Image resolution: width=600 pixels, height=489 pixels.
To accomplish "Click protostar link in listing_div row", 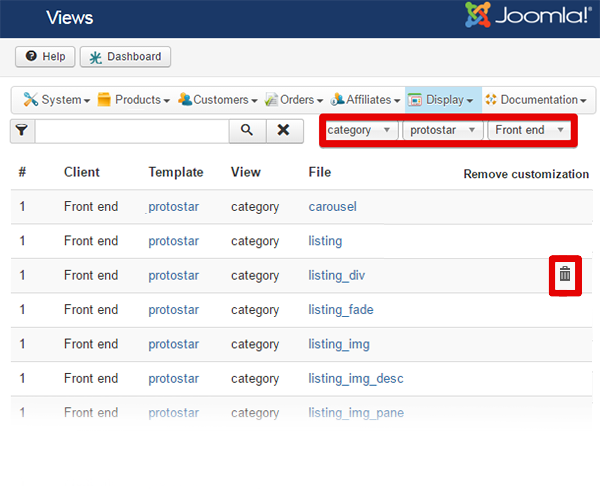I will 174,275.
